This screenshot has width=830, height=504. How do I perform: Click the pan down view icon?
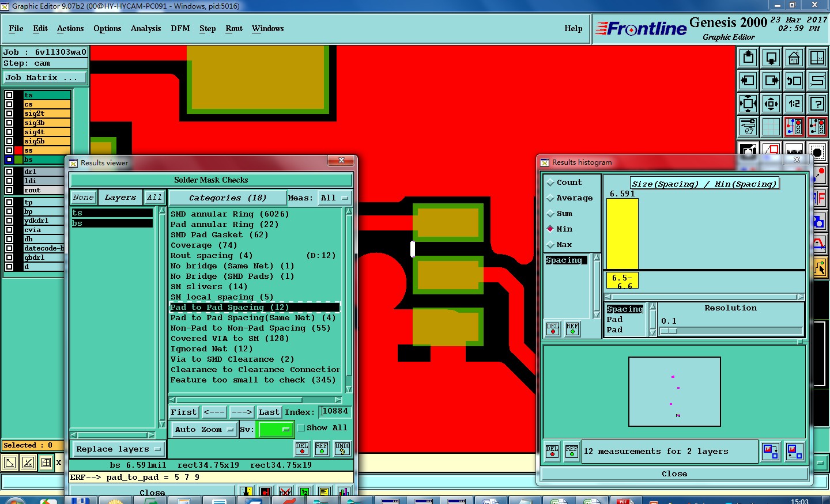(771, 58)
